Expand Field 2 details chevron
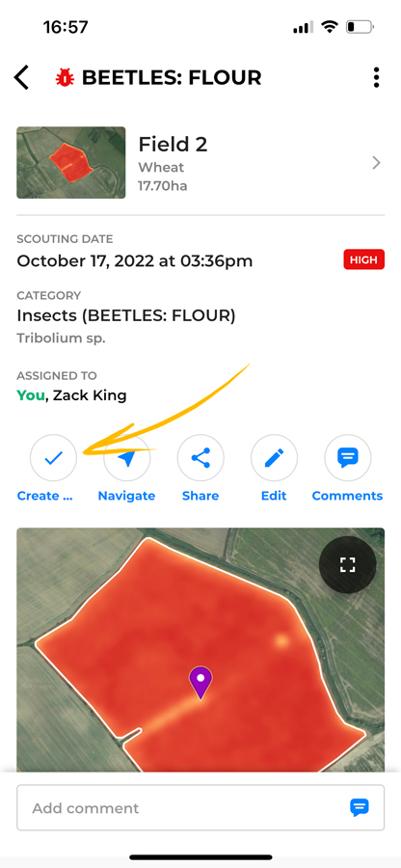The height and width of the screenshot is (868, 401). point(376,163)
